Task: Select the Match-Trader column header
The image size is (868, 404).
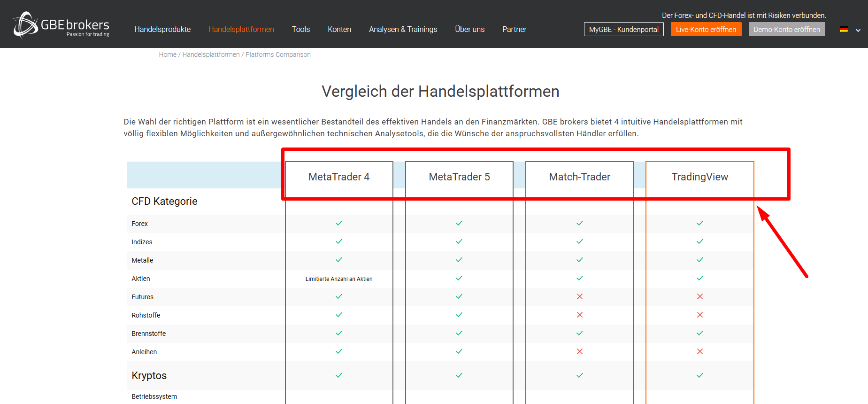Action: click(580, 177)
